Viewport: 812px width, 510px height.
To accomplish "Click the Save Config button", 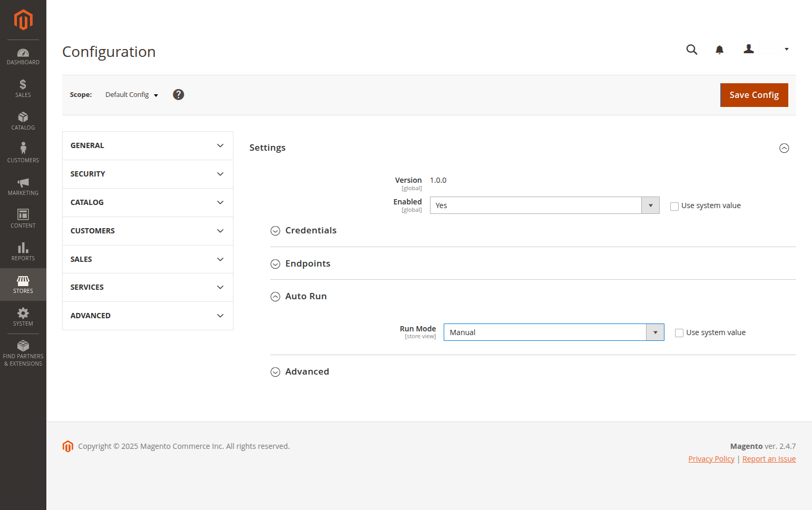I will 754,95.
